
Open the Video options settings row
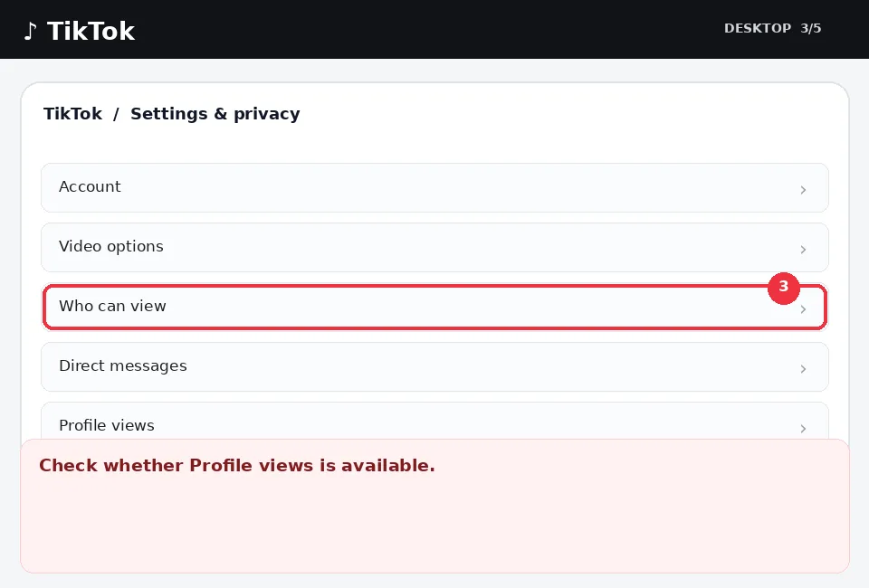pyautogui.click(x=434, y=248)
